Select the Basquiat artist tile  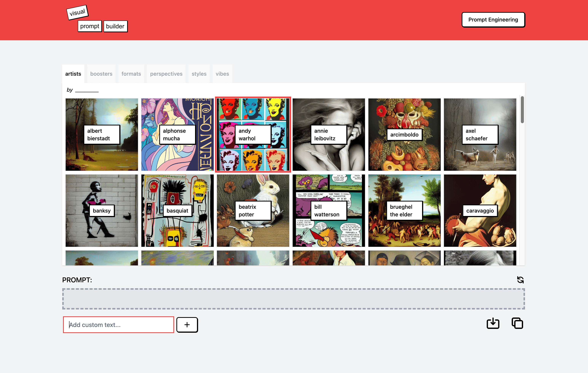(x=177, y=210)
